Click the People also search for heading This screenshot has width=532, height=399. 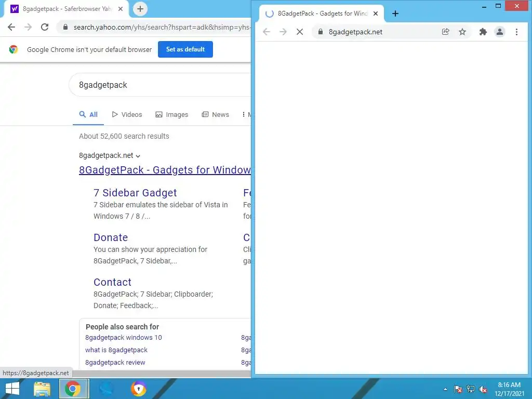122,327
